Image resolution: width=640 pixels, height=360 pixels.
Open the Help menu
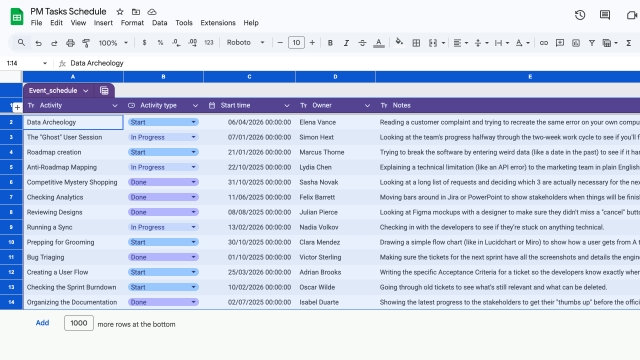coord(251,23)
